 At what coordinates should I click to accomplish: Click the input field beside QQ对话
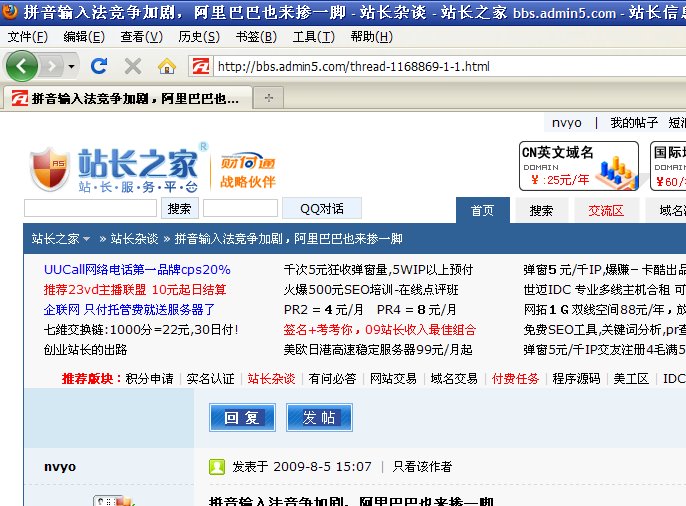241,208
